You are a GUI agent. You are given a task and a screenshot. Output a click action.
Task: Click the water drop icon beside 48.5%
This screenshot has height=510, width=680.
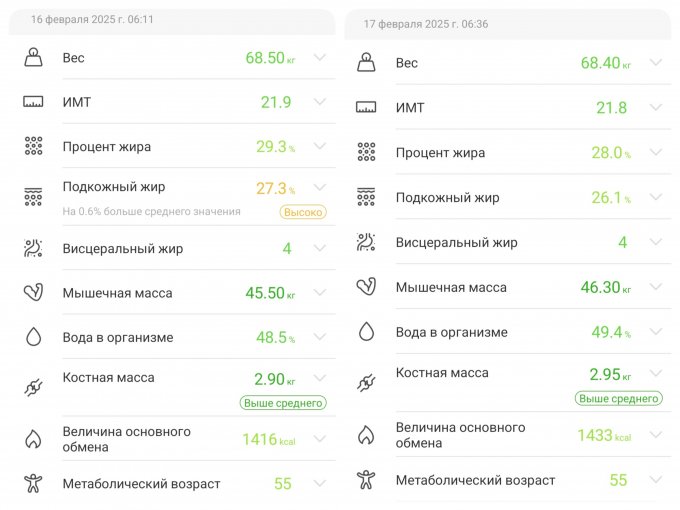pyautogui.click(x=33, y=337)
